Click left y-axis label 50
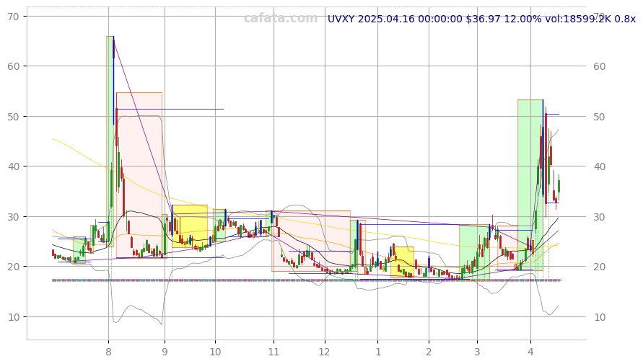 [x=14, y=117]
